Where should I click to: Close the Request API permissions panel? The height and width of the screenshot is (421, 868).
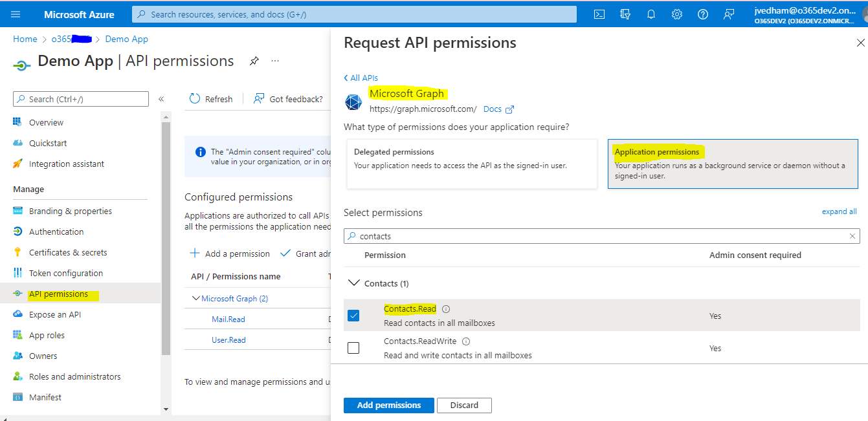coord(860,43)
